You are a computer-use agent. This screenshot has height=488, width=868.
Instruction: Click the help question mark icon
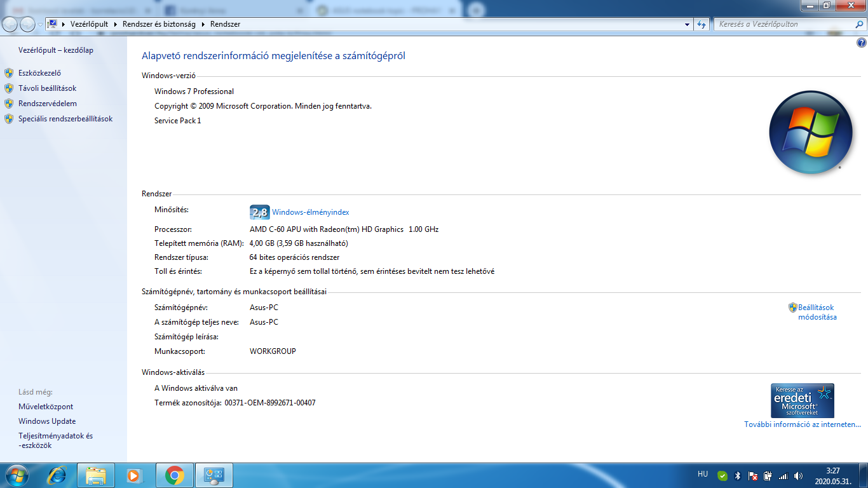(861, 43)
